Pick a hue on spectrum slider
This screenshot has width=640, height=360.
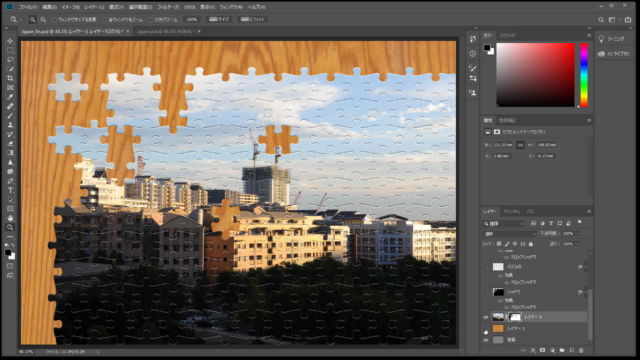(x=584, y=75)
